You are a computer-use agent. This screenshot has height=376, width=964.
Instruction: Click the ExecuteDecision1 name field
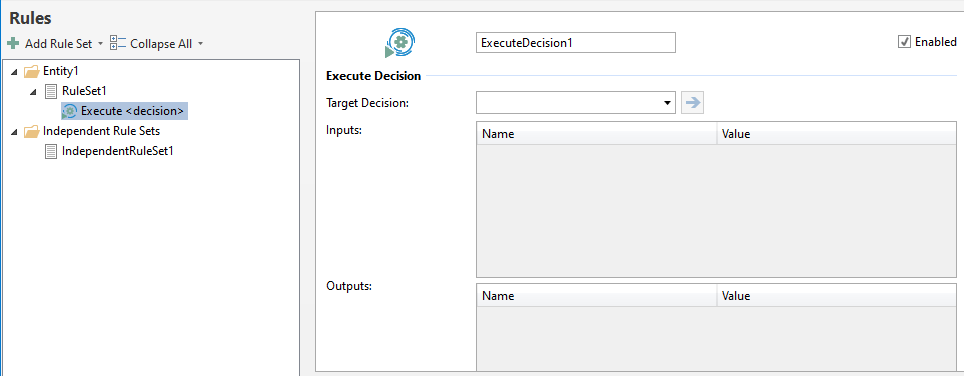click(576, 42)
